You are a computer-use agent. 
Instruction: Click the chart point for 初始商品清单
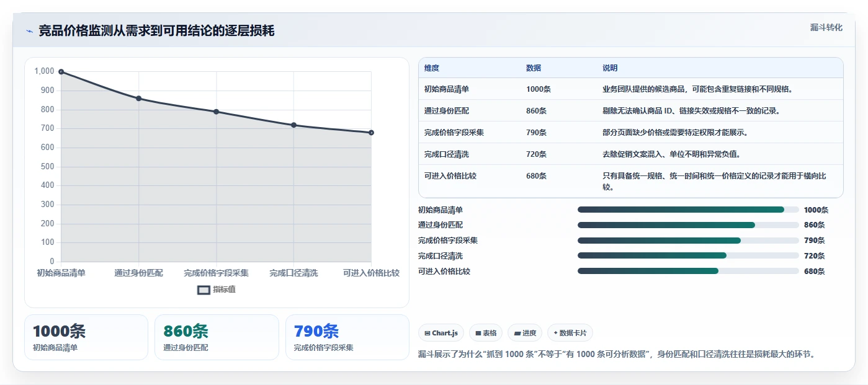(x=61, y=72)
